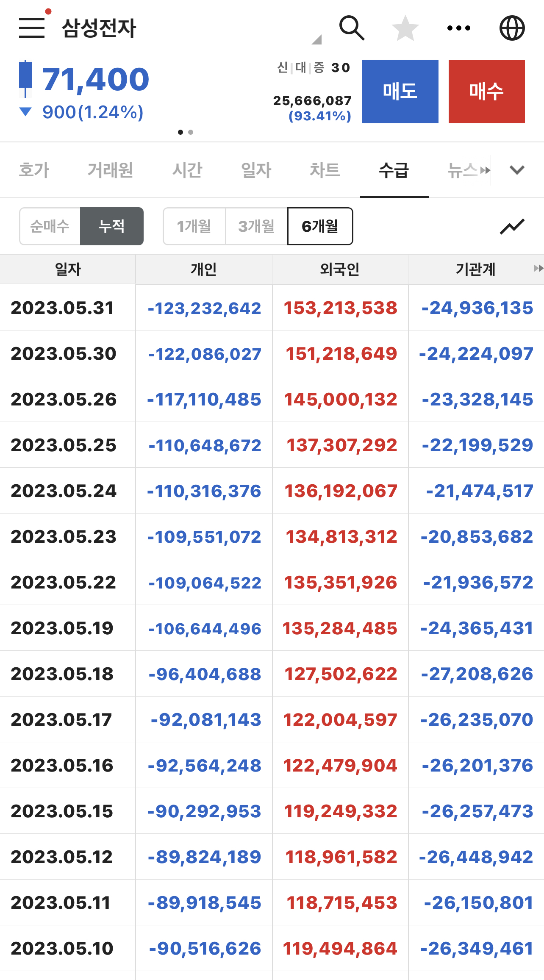
Task: Switch to the 시간 tab
Action: click(187, 170)
